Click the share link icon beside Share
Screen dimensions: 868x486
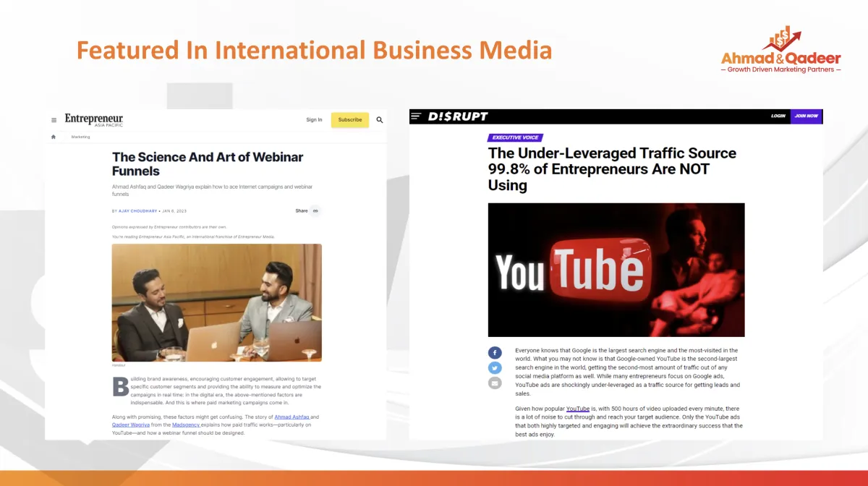point(315,210)
